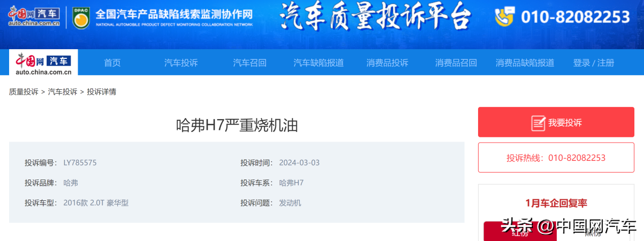Viewport: 644px width, 241px height.
Task: Click the red 我要投诉 button
Action: tap(556, 122)
